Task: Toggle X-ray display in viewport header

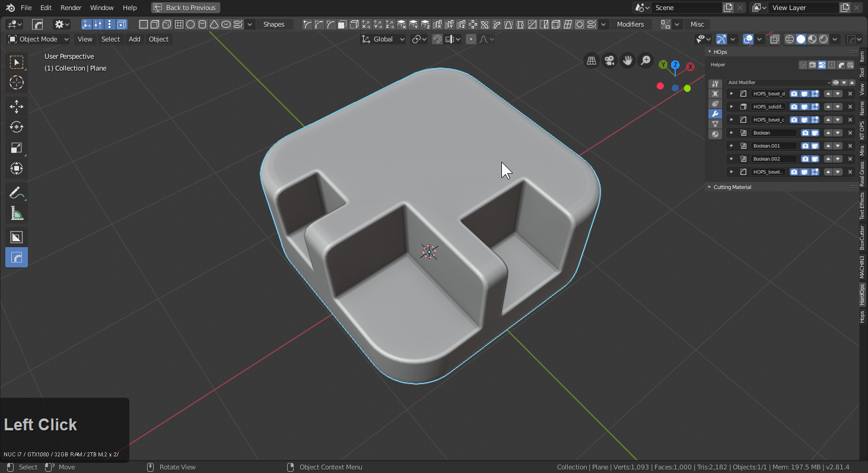Action: (775, 39)
